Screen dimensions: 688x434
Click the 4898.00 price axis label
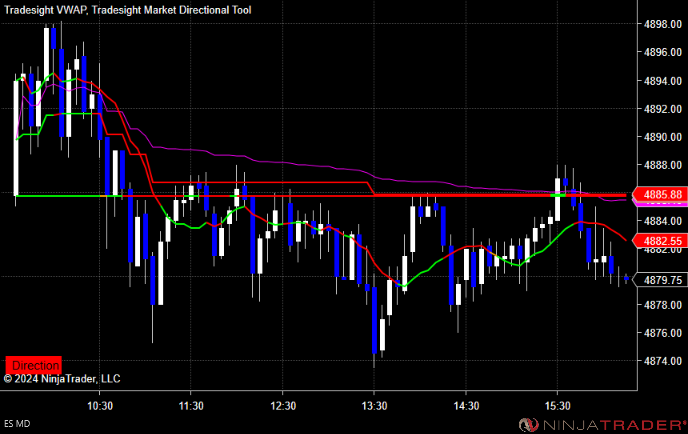tap(663, 24)
